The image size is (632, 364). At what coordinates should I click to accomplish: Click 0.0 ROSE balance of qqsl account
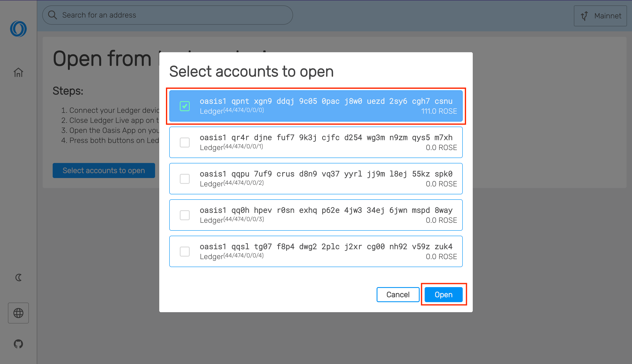pyautogui.click(x=441, y=257)
